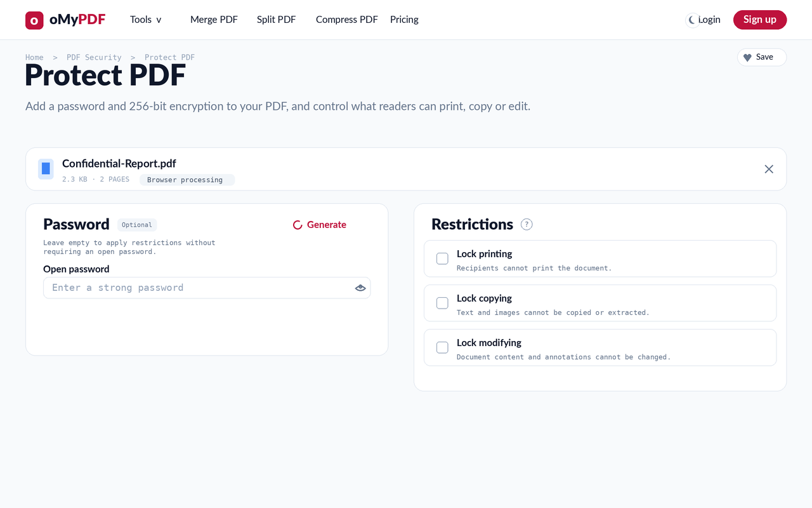Click the Lock copying label text
The width and height of the screenshot is (812, 508).
(484, 298)
